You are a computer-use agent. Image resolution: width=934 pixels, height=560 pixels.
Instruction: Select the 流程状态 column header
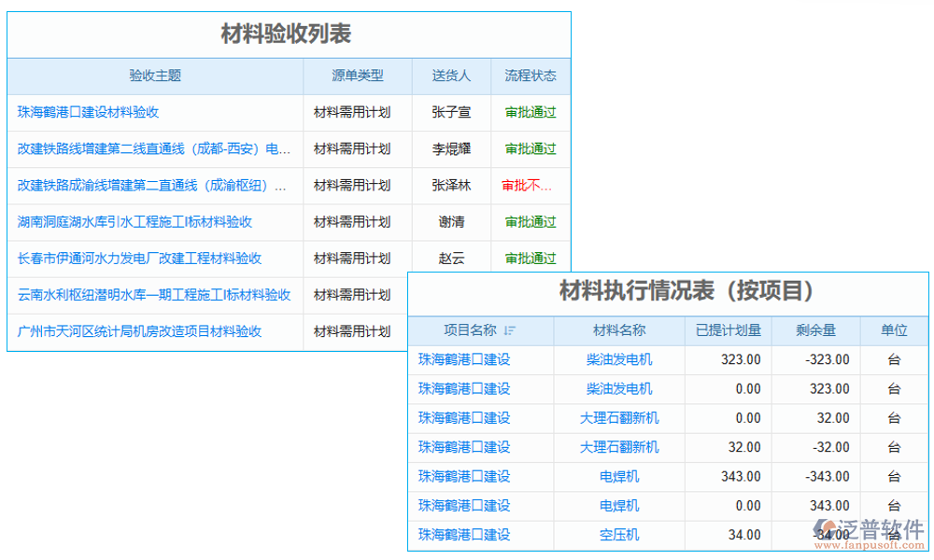[530, 77]
